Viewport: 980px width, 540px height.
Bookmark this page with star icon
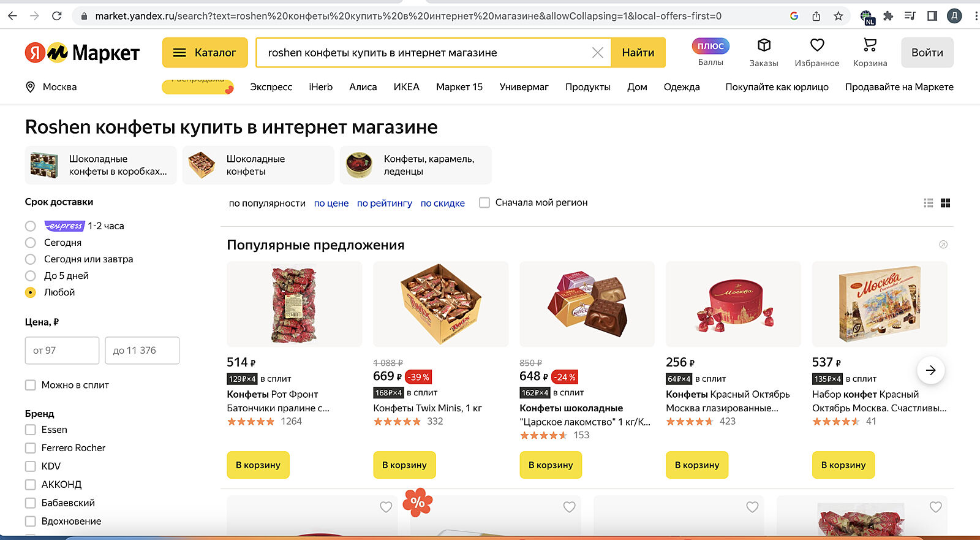[x=839, y=16]
